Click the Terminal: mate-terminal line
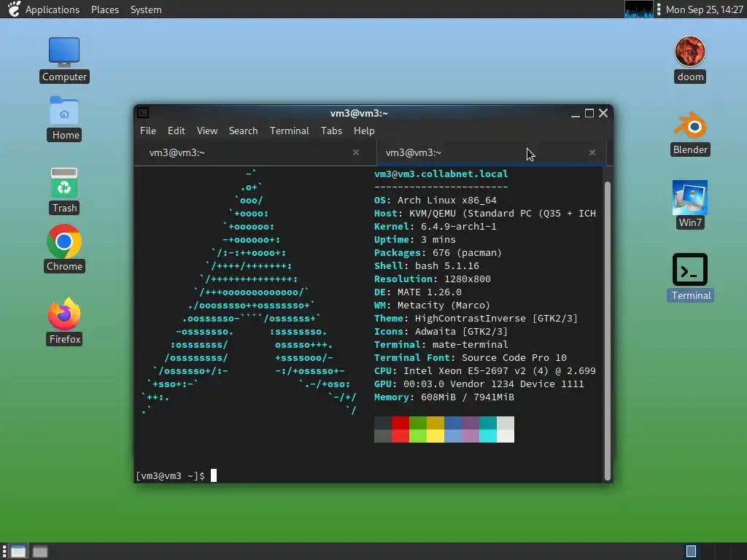Viewport: 747px width, 560px height. pyautogui.click(x=441, y=344)
